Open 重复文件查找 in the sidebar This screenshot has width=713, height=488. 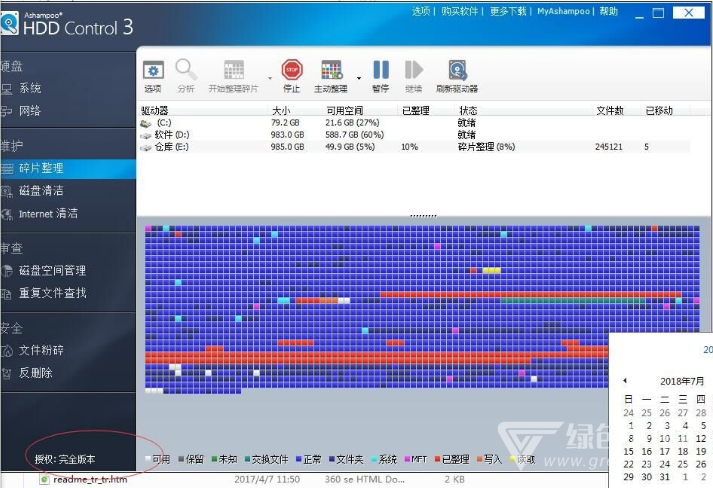pos(52,293)
